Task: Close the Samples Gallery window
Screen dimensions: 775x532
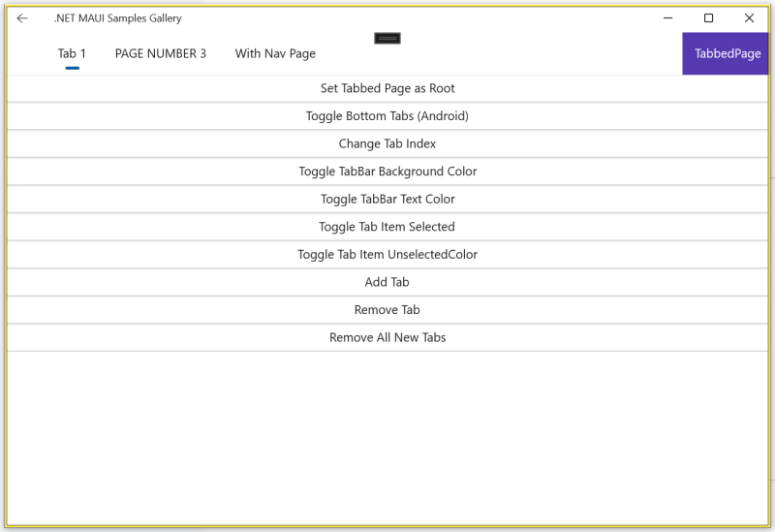Action: (x=749, y=18)
